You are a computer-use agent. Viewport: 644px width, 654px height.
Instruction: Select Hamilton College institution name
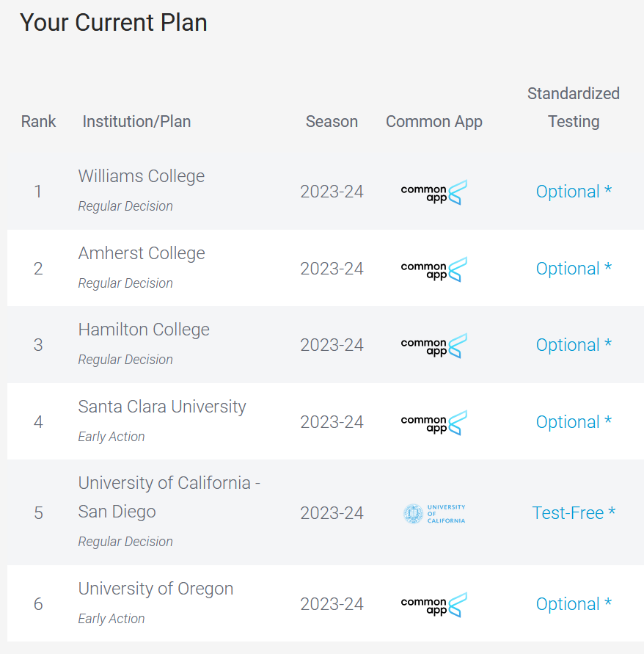(144, 330)
